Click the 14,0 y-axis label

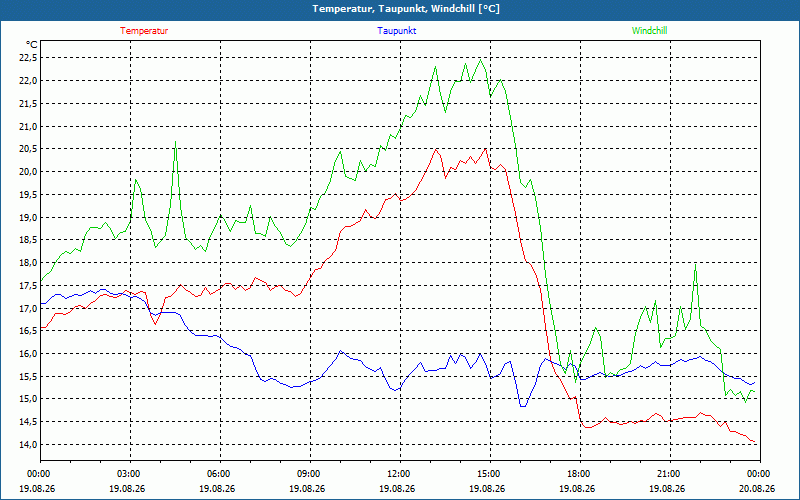pyautogui.click(x=28, y=444)
